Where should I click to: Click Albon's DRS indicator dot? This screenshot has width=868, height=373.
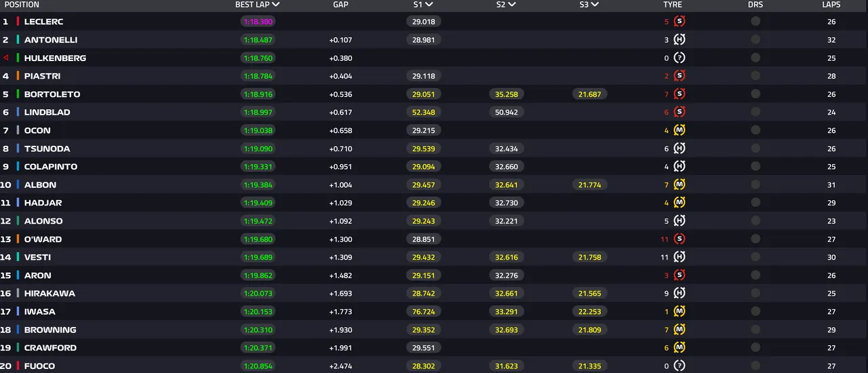(755, 184)
